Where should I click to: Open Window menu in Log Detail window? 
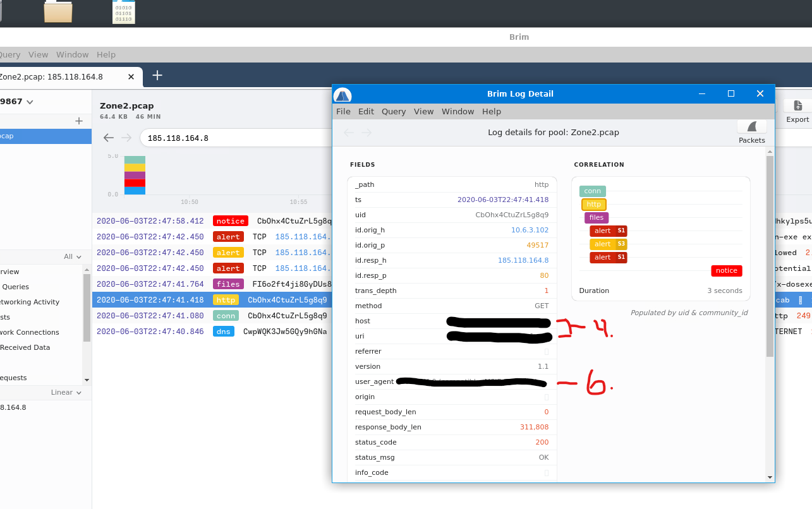click(458, 111)
